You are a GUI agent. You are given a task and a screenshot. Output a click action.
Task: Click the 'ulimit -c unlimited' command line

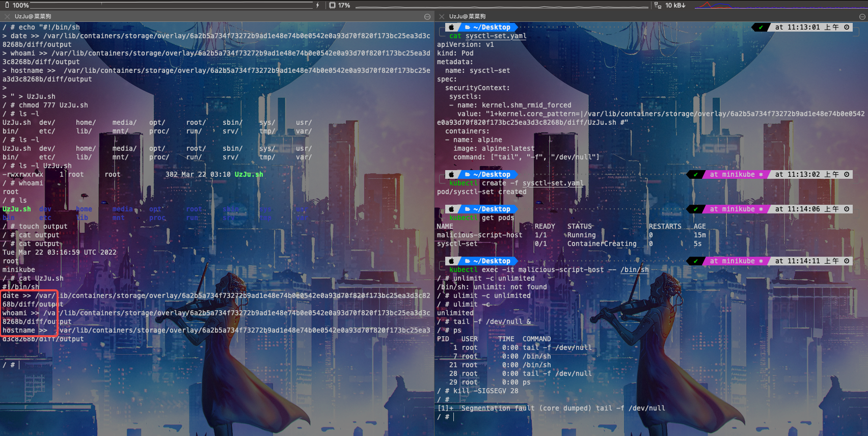(492, 295)
